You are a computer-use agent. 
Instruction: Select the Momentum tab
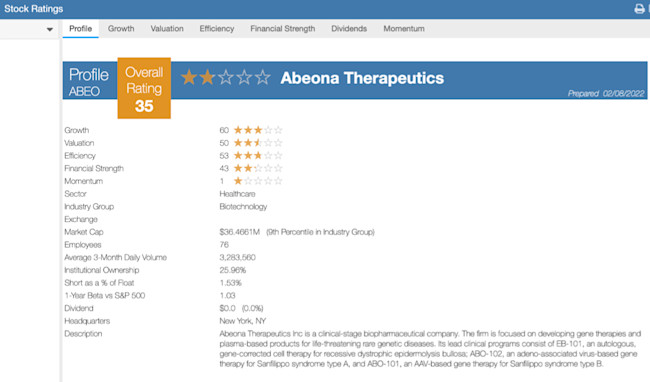404,29
